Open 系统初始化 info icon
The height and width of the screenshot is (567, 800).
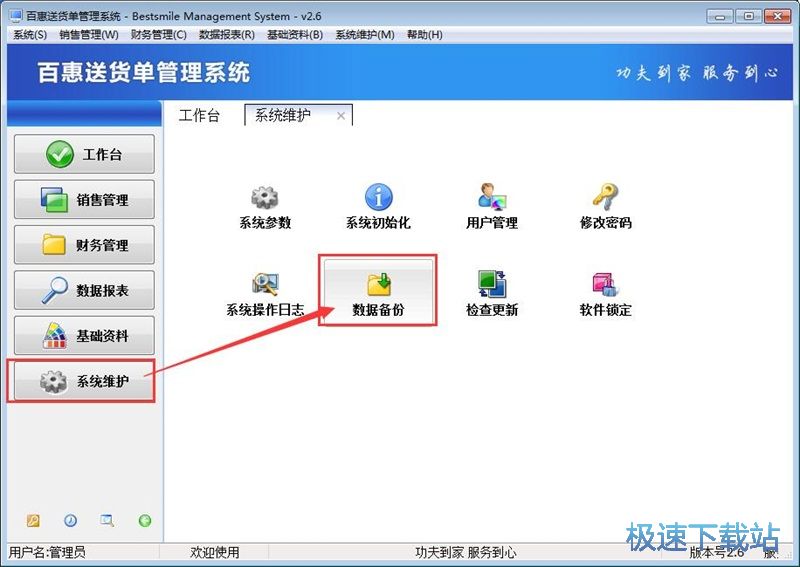pos(379,196)
